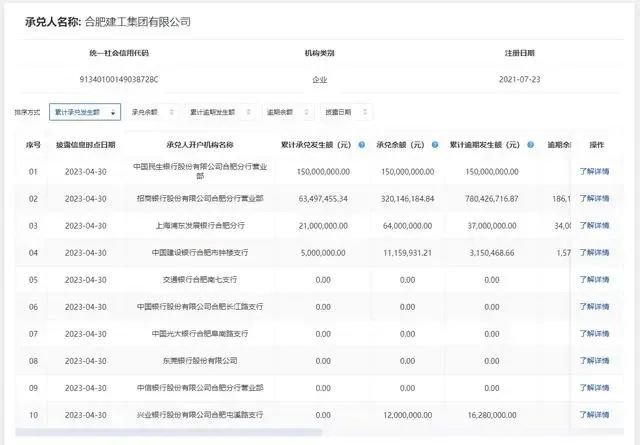The height and width of the screenshot is (445, 640).
Task: Click the horizontal scrollbar below the table
Action: coord(169,432)
